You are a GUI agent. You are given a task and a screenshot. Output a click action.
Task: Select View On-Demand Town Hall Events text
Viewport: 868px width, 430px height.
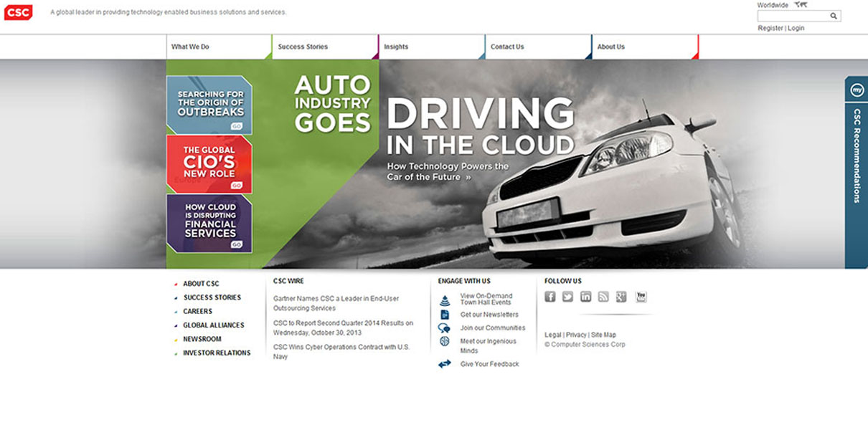click(486, 300)
